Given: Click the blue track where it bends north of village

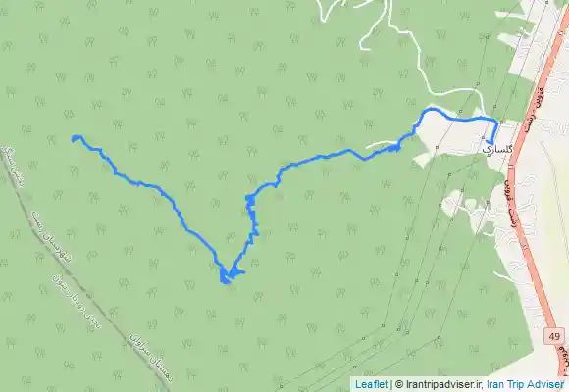Looking at the screenshot, I should click(x=428, y=111).
